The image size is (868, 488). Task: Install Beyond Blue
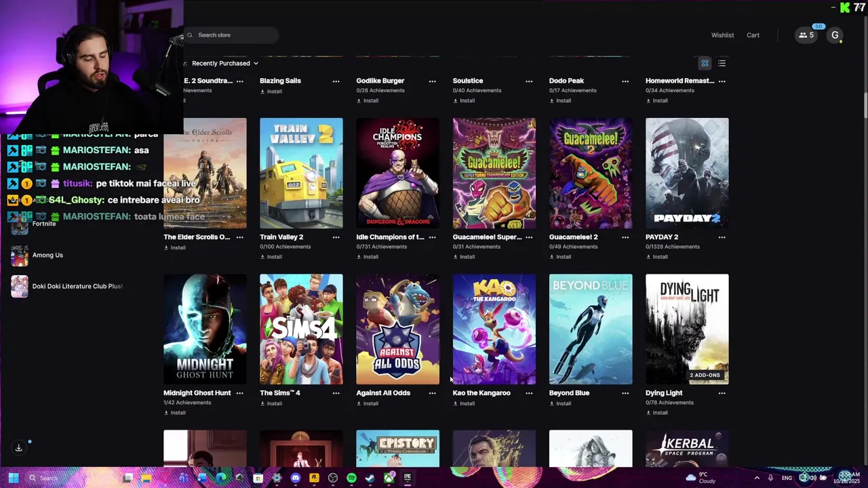tap(560, 403)
